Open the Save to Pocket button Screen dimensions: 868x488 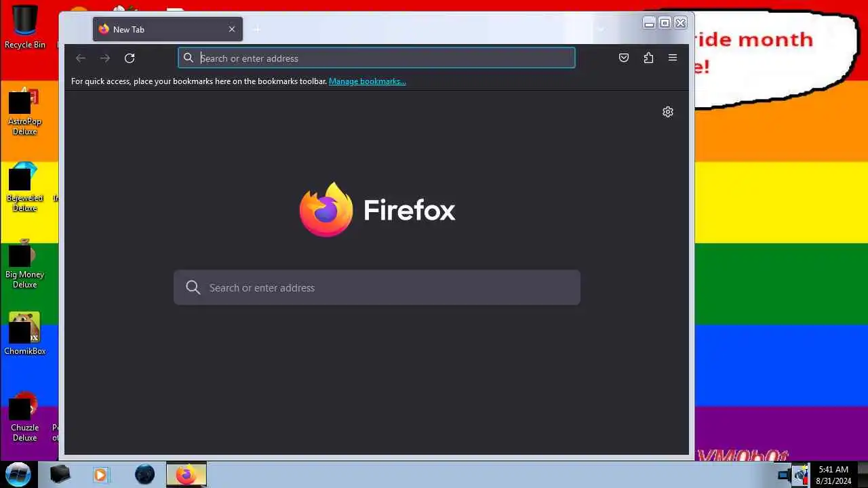[624, 58]
